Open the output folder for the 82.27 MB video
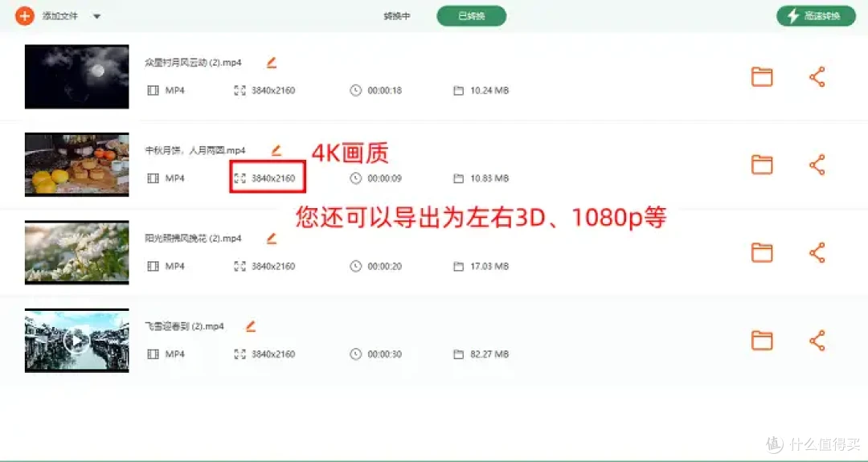Screen dimensions: 868x462 pyautogui.click(x=762, y=341)
